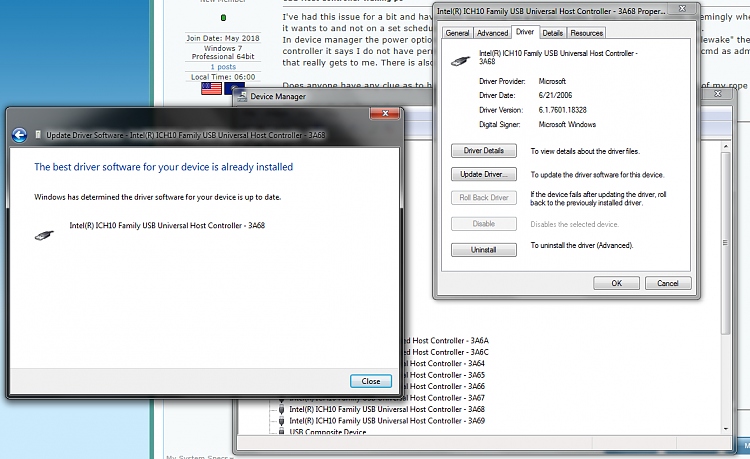This screenshot has width=750, height=459.
Task: Close the Update Driver Software dialog with red X
Action: pyautogui.click(x=385, y=113)
